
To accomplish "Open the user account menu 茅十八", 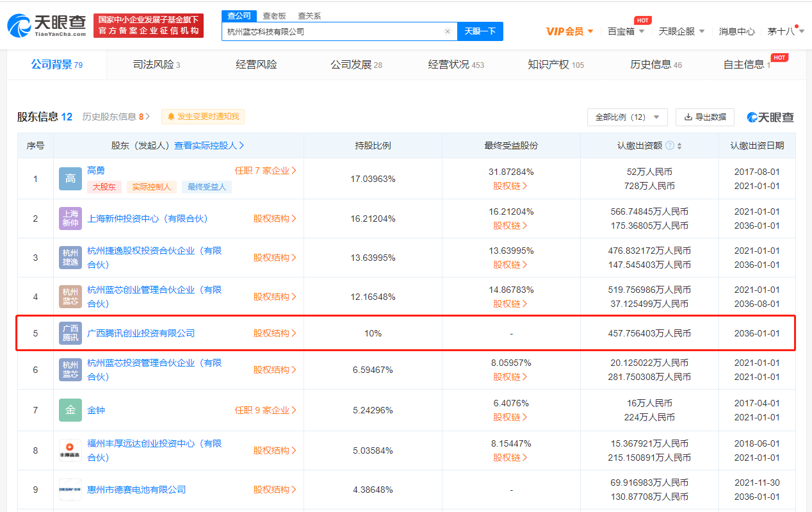I will tap(786, 31).
